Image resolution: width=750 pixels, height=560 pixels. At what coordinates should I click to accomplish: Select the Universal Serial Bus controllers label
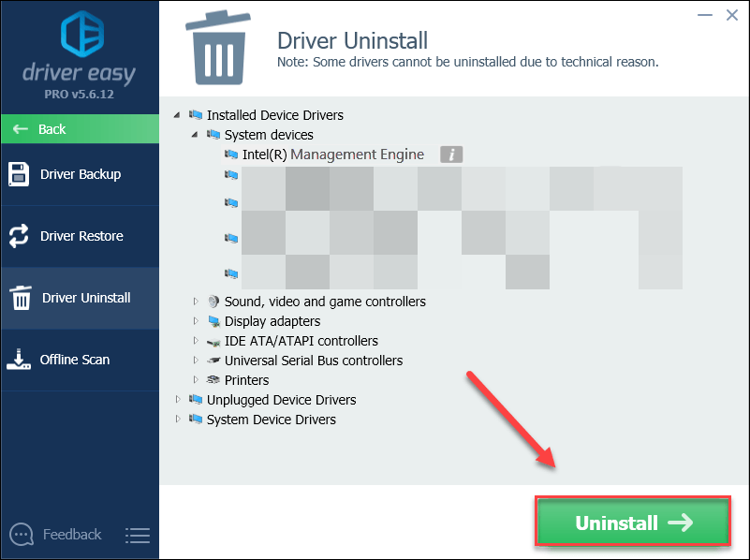(314, 361)
